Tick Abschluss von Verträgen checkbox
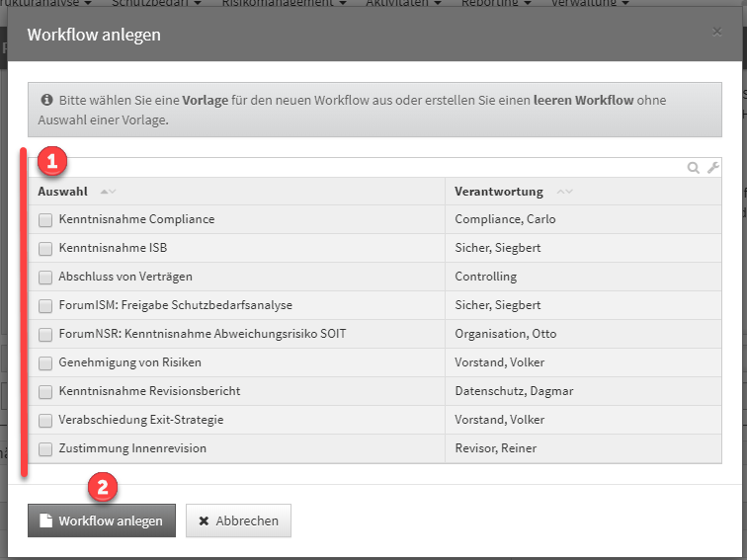 tap(45, 278)
